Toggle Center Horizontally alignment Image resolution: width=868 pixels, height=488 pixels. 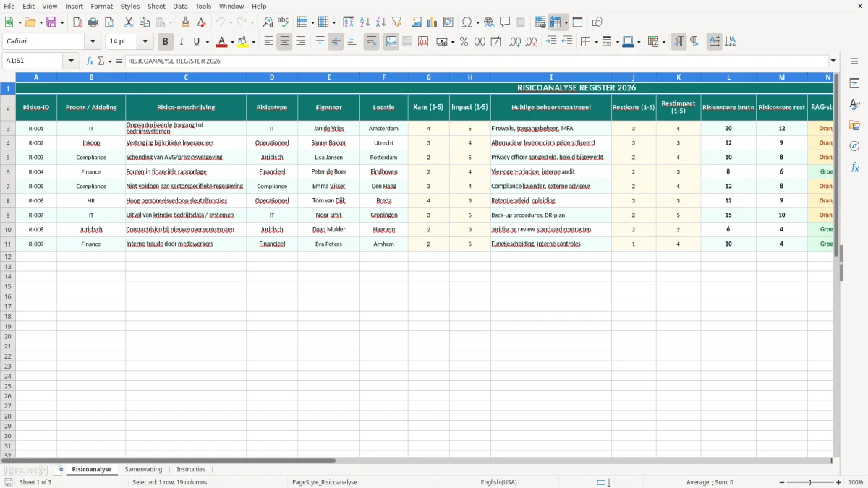284,42
